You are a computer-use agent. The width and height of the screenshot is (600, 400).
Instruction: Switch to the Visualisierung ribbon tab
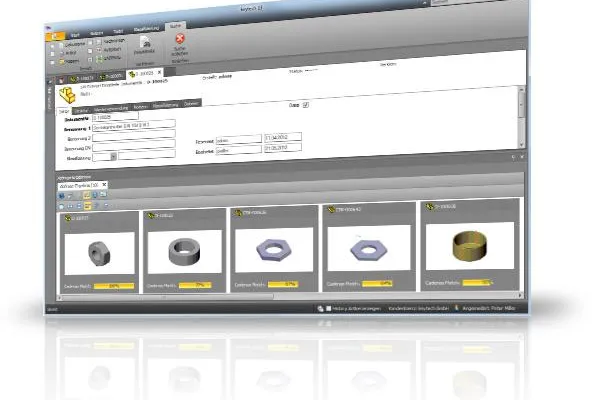coord(146,29)
